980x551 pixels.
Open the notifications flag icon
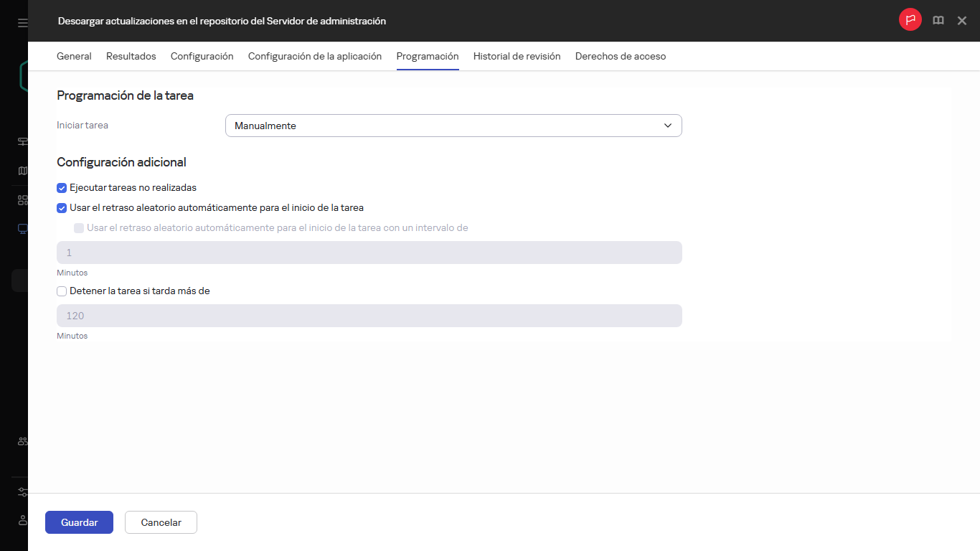coord(910,20)
